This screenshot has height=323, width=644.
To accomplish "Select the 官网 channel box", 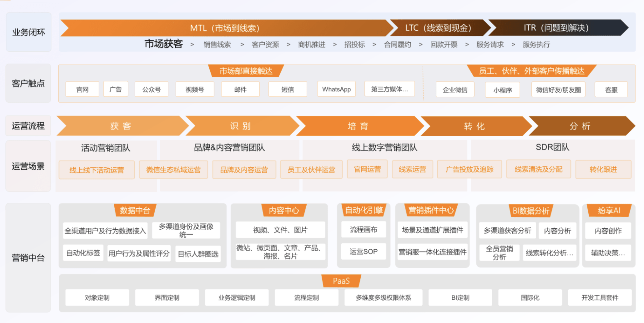I will point(82,89).
